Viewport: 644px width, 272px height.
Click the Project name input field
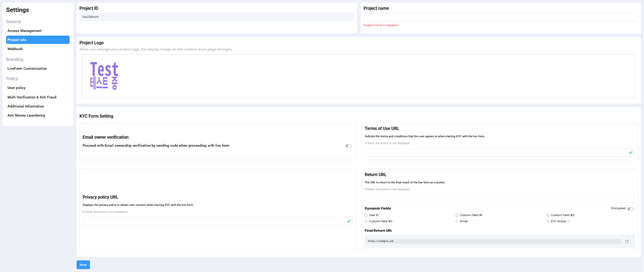click(x=501, y=17)
